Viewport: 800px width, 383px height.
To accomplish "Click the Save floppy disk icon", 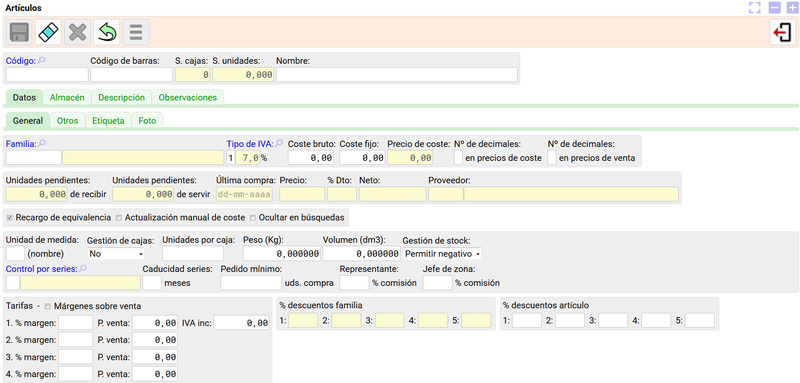I will click(20, 32).
